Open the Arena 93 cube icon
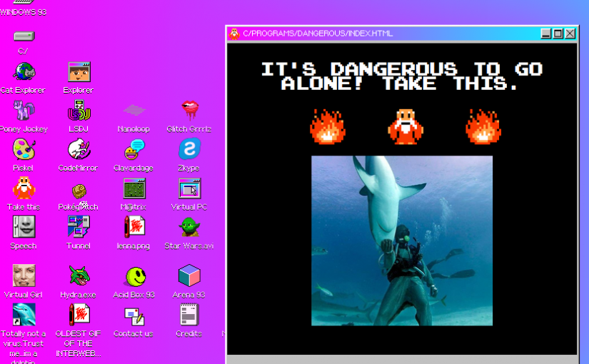Screen dimensions: 589x364 pyautogui.click(x=189, y=275)
